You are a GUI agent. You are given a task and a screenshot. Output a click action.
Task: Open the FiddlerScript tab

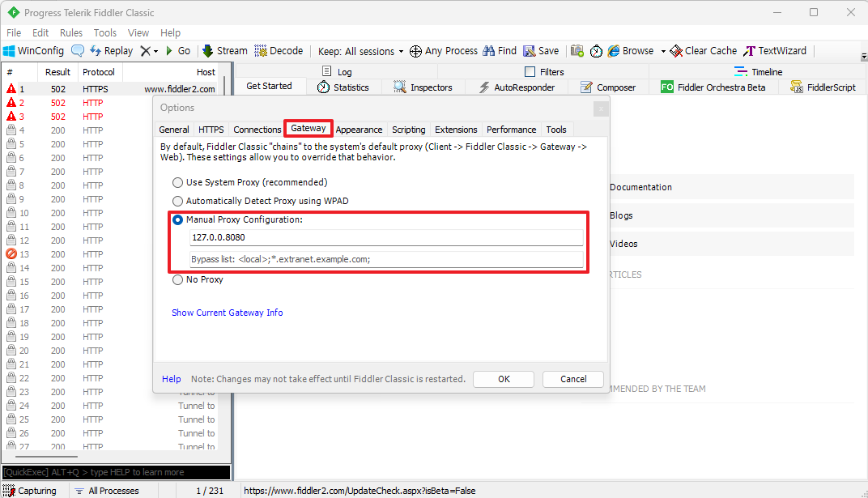click(x=823, y=87)
